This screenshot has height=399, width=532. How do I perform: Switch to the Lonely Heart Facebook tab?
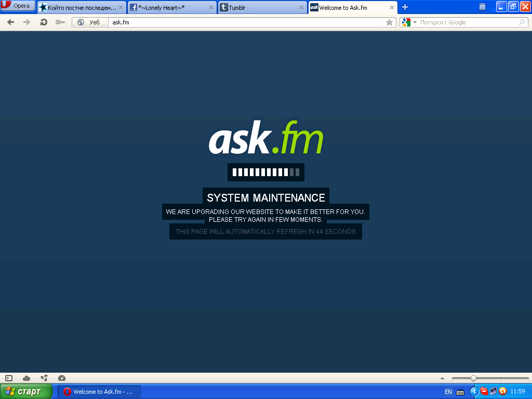(172, 7)
